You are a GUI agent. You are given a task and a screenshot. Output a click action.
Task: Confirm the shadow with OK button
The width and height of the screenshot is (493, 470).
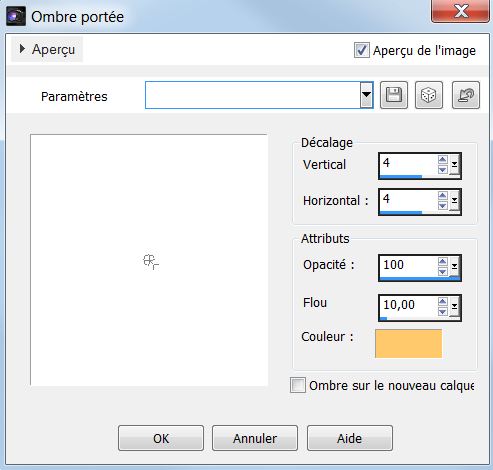[161, 438]
